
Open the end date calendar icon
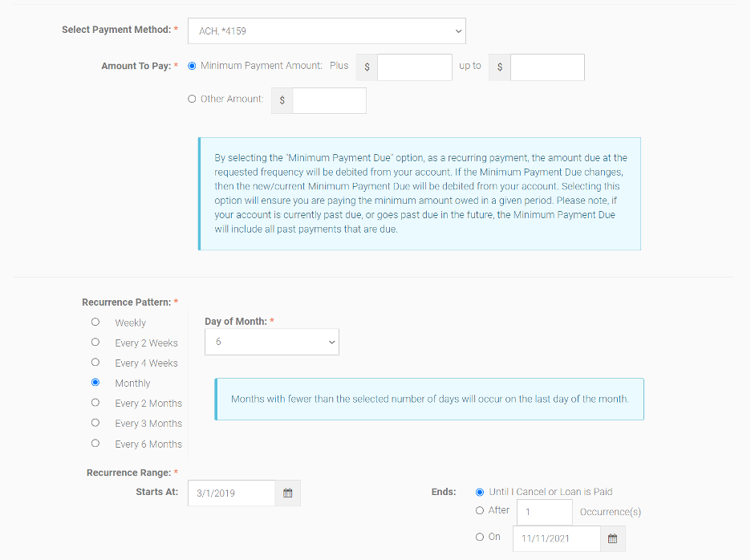(x=612, y=538)
